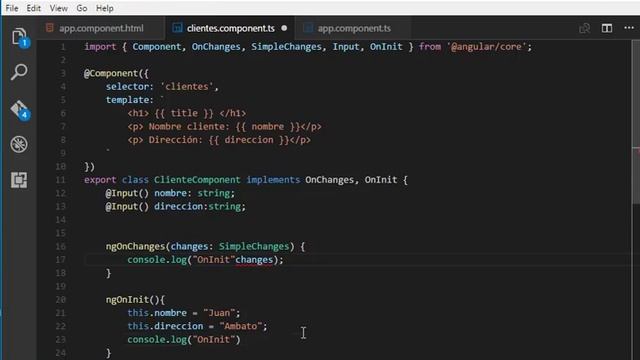Click the string "Juan" on line 21

[x=219, y=313]
